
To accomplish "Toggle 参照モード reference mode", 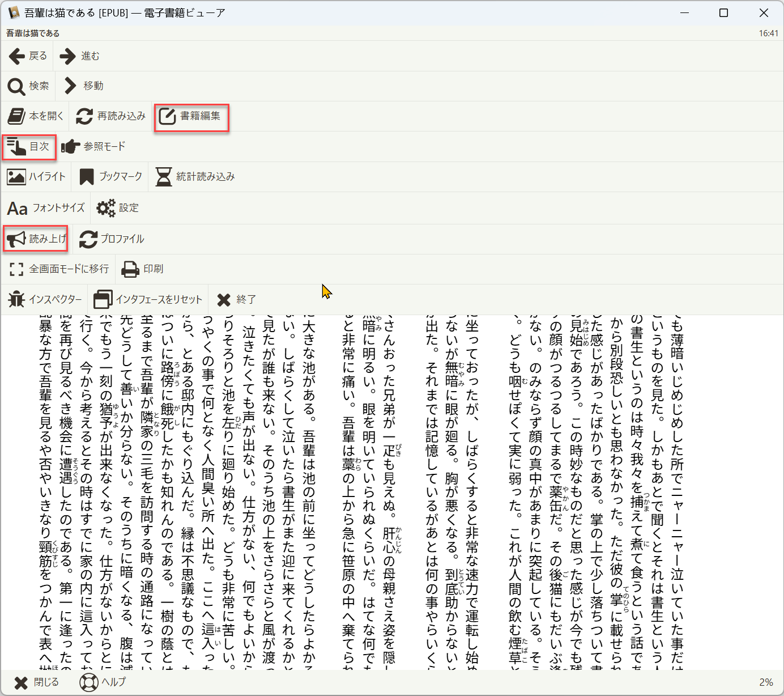I will pyautogui.click(x=93, y=146).
